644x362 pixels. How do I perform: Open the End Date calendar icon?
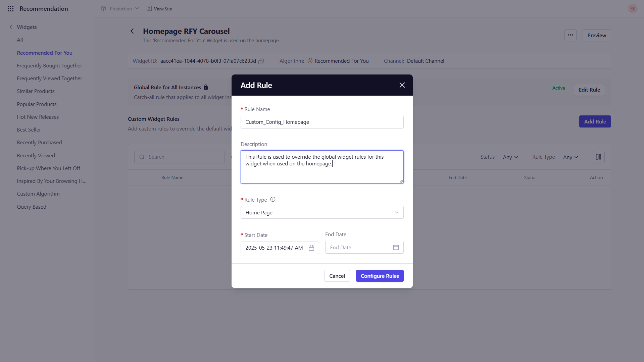pyautogui.click(x=396, y=247)
